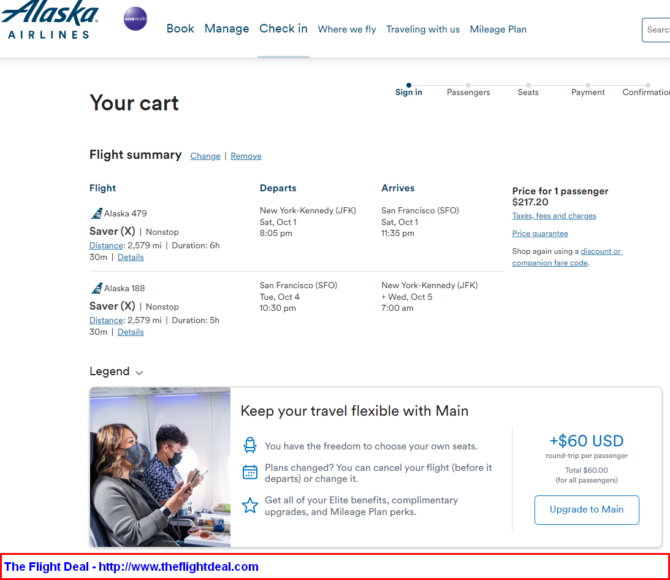Select the Confirmation progress step
The width and height of the screenshot is (670, 580).
coord(646,89)
